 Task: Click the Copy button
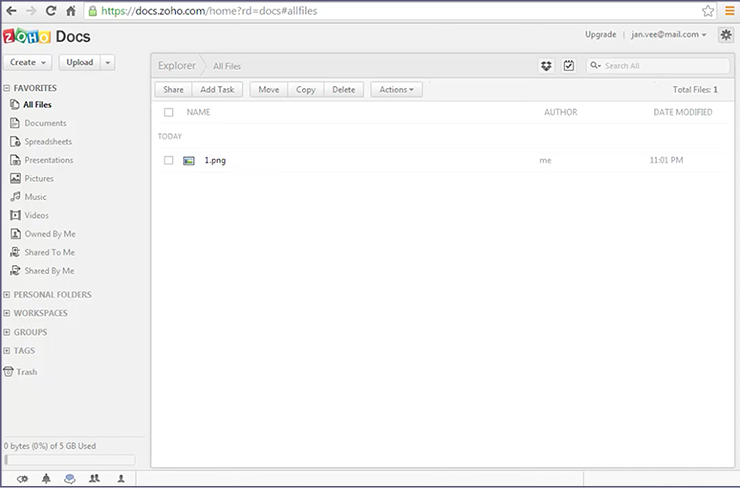pyautogui.click(x=305, y=90)
